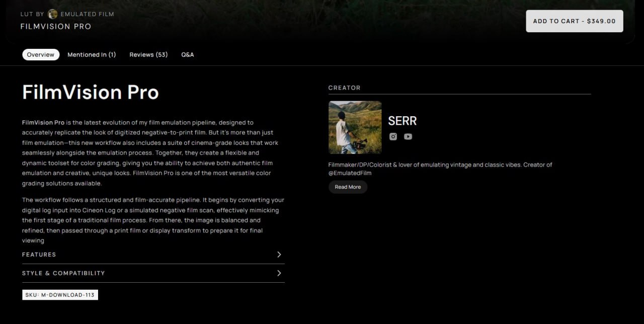This screenshot has height=324, width=644.
Task: Open the Emulated Film creator link
Action: 87,14
